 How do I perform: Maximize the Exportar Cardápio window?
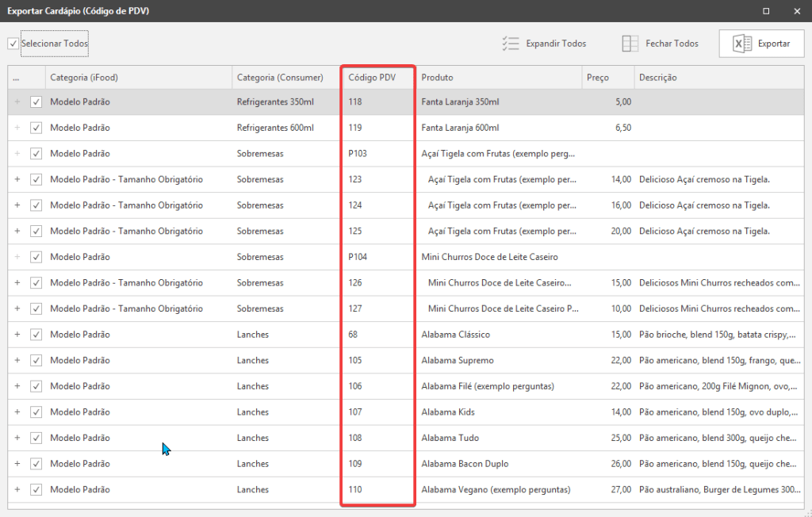[766, 11]
